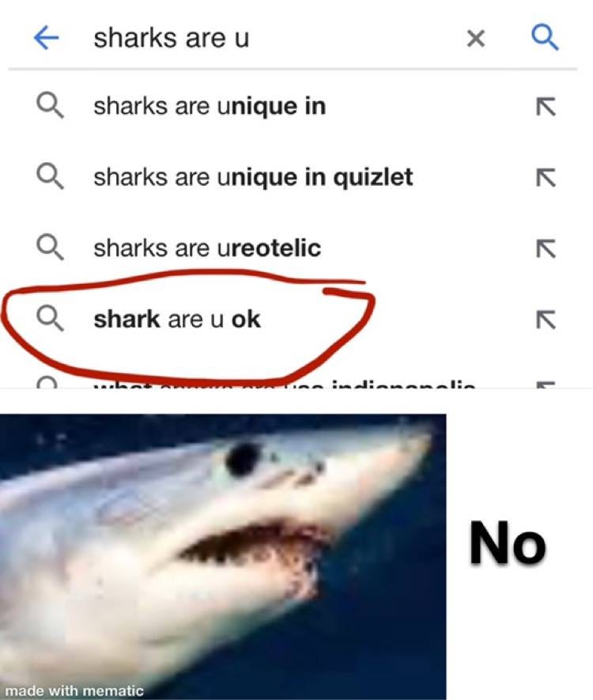This screenshot has height=700, width=593.
Task: Tap magnifier icon beside 'shark are u ok'
Action: pyautogui.click(x=50, y=318)
